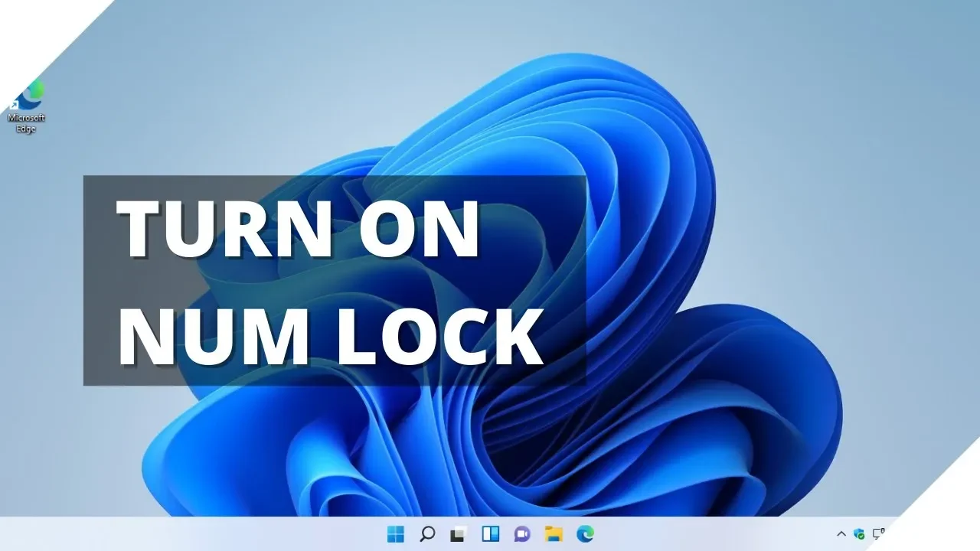Open taskbar Search magnifier
The height and width of the screenshot is (551, 980).
pyautogui.click(x=428, y=534)
